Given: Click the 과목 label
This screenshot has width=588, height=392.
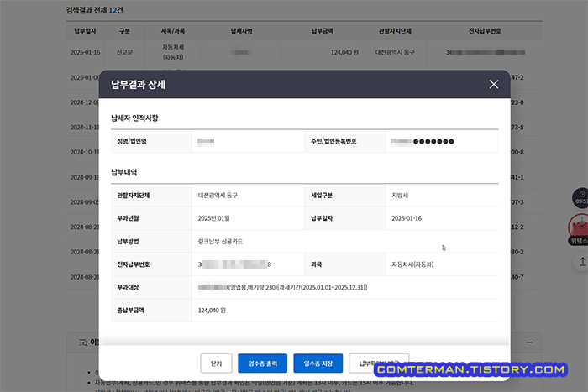Looking at the screenshot, I should [x=317, y=264].
